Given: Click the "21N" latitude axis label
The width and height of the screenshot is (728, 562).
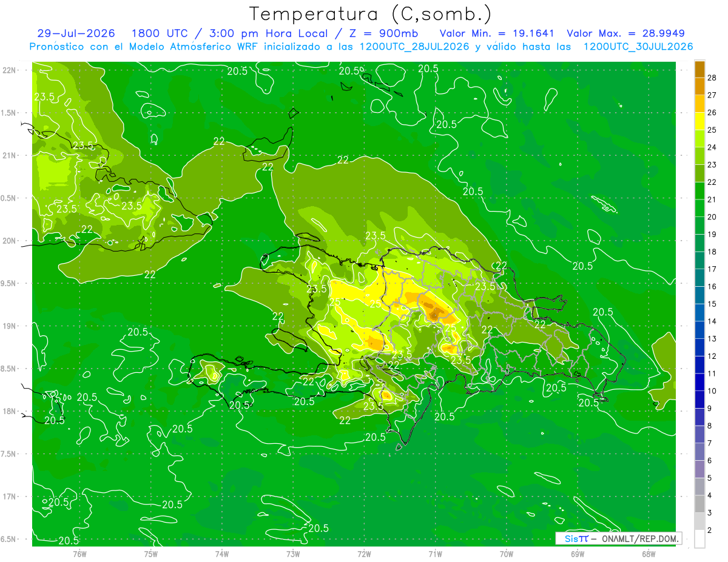Looking at the screenshot, I should coord(10,155).
